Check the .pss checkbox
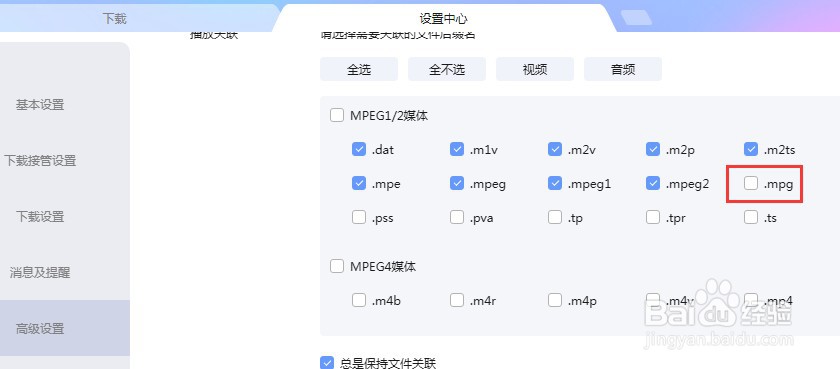The height and width of the screenshot is (369, 840). point(359,217)
